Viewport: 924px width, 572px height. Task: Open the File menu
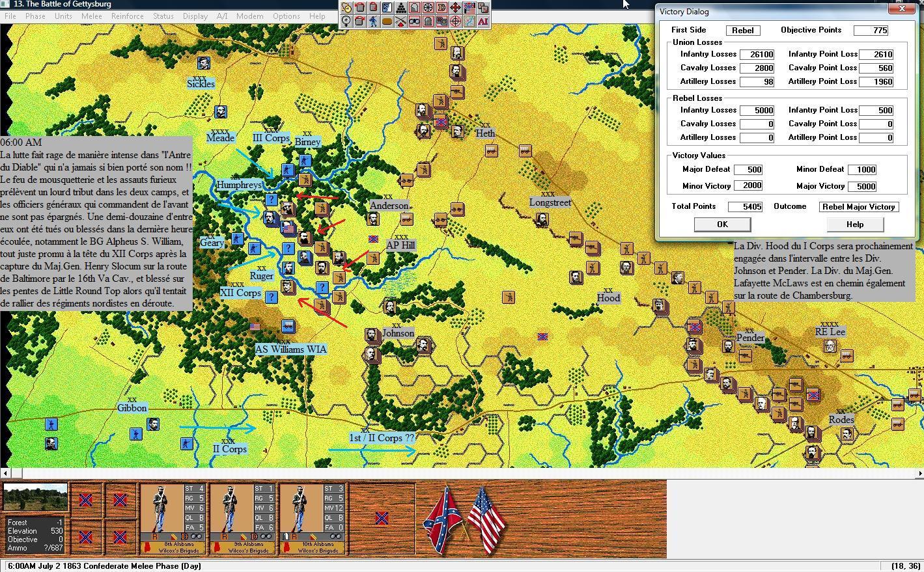point(10,16)
